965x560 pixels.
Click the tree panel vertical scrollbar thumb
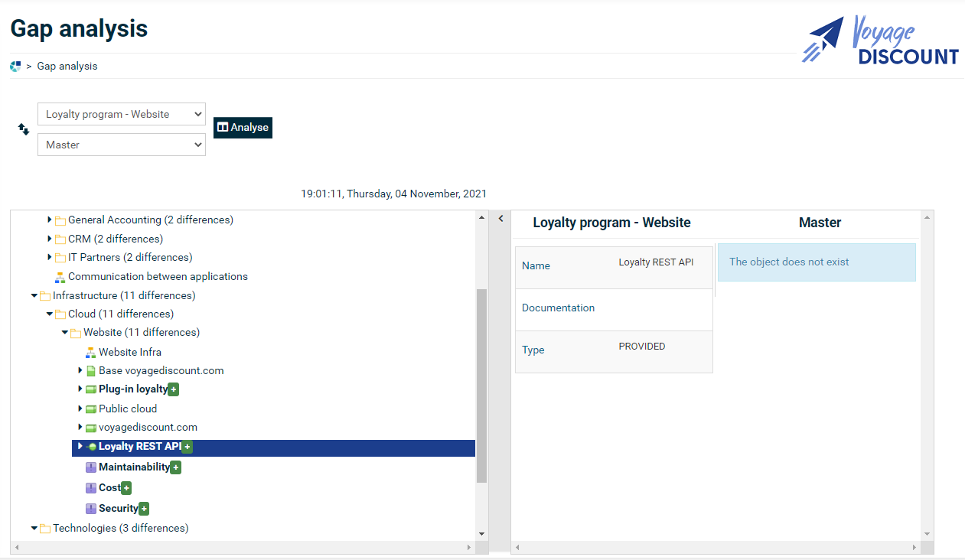[481, 386]
